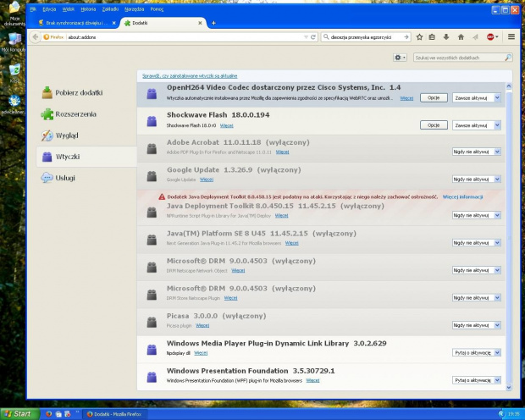
Task: Click the red ABP toolbar icon
Action: 490,37
